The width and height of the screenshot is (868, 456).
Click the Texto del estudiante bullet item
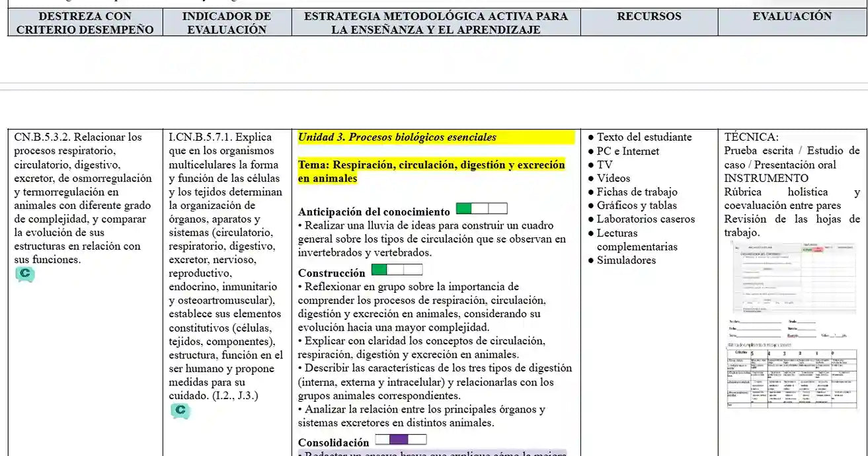[644, 137]
